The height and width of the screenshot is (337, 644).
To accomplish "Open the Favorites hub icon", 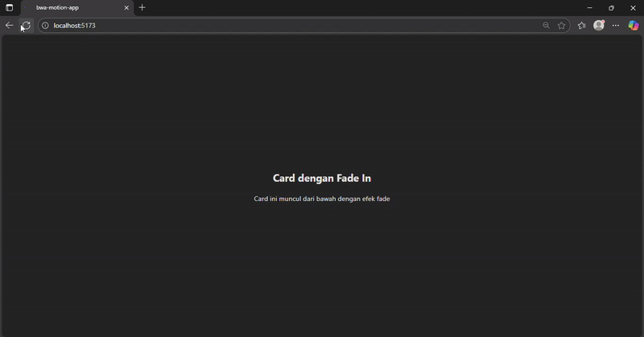I will click(582, 26).
